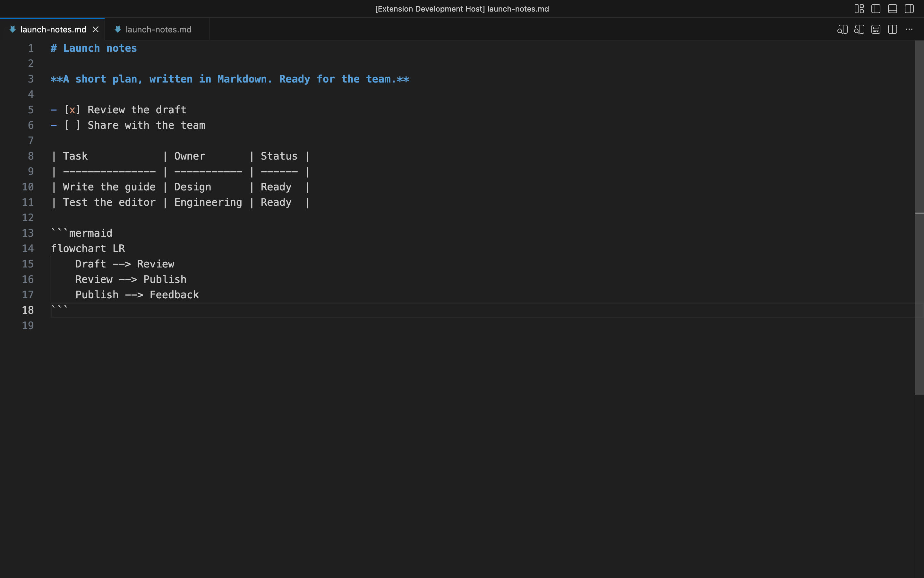Switch to the inactive launch-notes.md tab
Screen dimensions: 924x578
point(158,30)
